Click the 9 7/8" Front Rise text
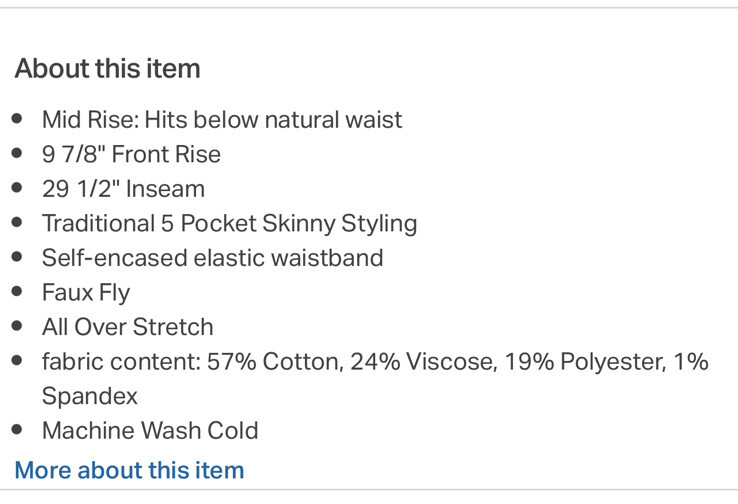738x504 pixels. [131, 154]
